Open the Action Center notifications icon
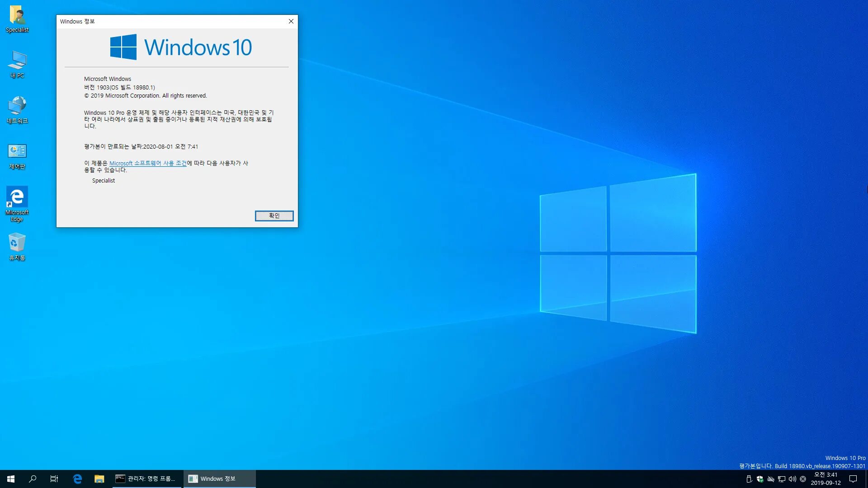 coord(853,479)
